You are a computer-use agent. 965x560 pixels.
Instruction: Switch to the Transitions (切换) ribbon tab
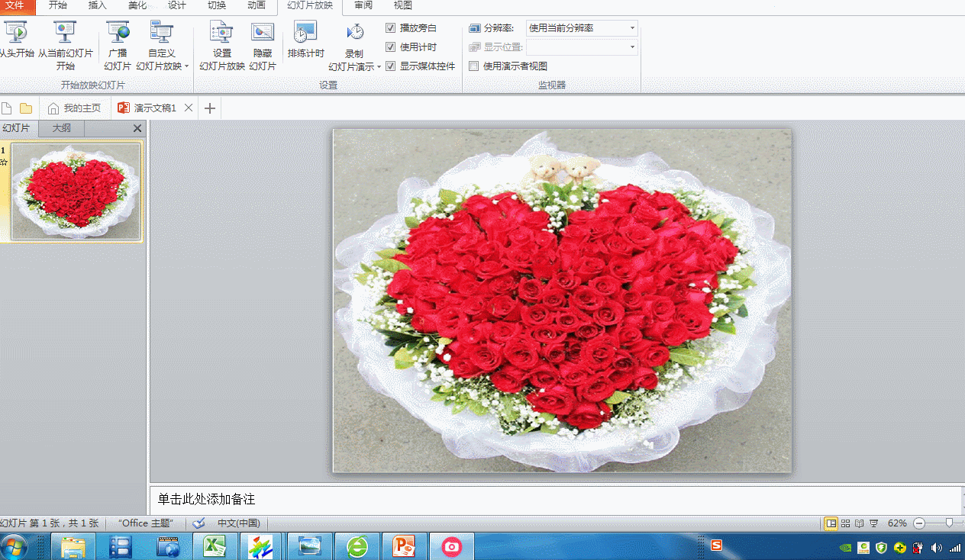point(217,6)
